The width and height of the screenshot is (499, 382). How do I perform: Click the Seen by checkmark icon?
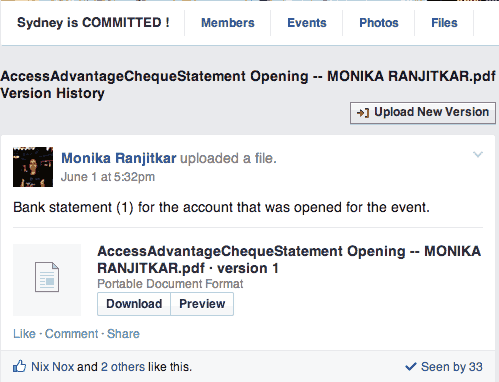click(411, 367)
